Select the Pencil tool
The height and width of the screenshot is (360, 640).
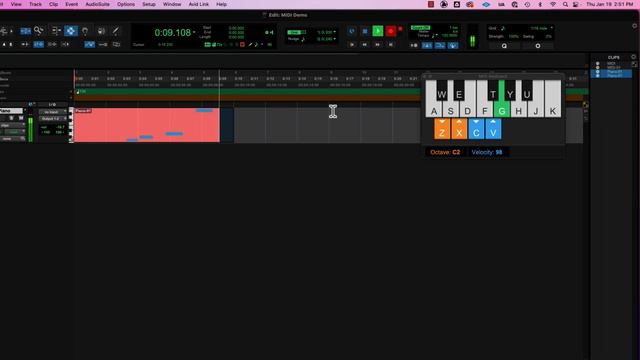(116, 31)
